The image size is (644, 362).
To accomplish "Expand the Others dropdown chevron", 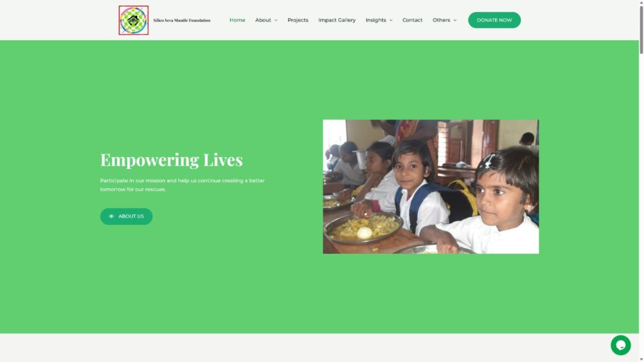I will (x=455, y=20).
